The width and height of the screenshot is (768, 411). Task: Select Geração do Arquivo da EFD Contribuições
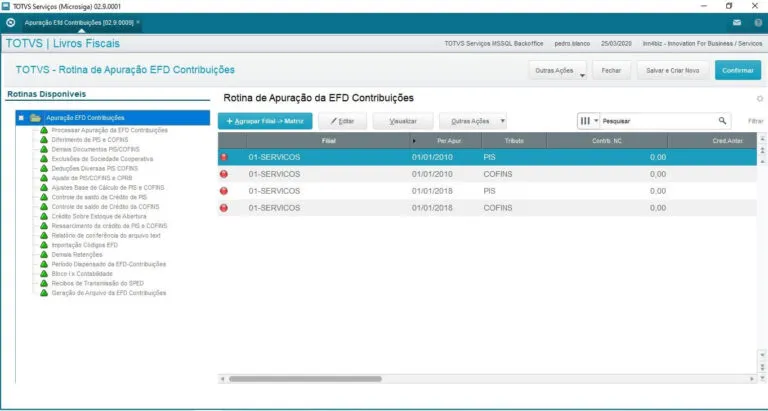109,293
